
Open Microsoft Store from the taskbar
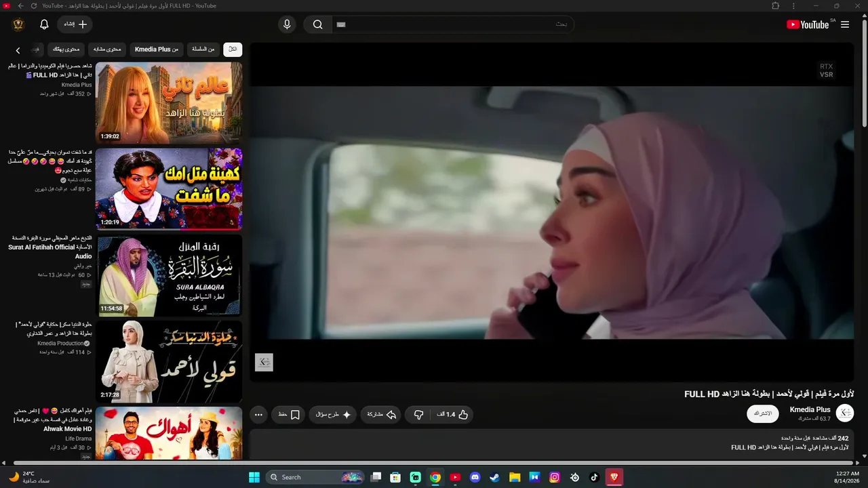(395, 477)
